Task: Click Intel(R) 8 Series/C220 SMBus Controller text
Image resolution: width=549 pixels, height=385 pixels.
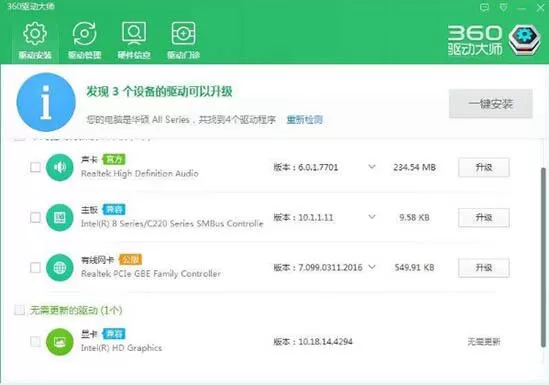Action: [172, 224]
